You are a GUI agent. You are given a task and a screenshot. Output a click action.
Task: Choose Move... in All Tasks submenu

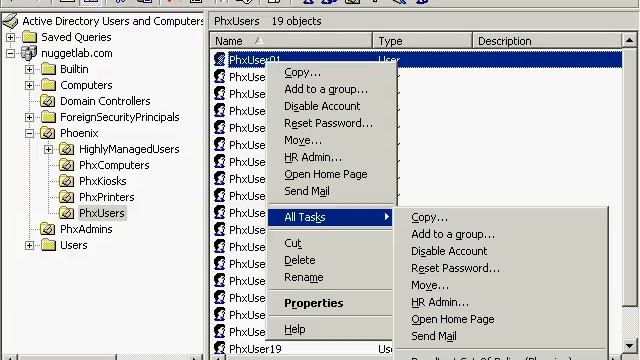(430, 285)
